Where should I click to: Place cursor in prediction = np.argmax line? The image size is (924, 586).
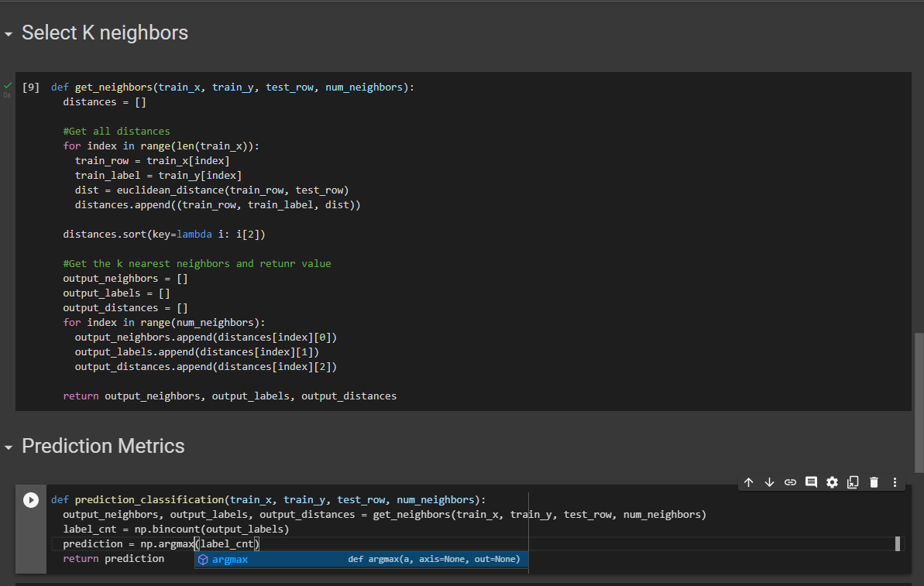161,543
